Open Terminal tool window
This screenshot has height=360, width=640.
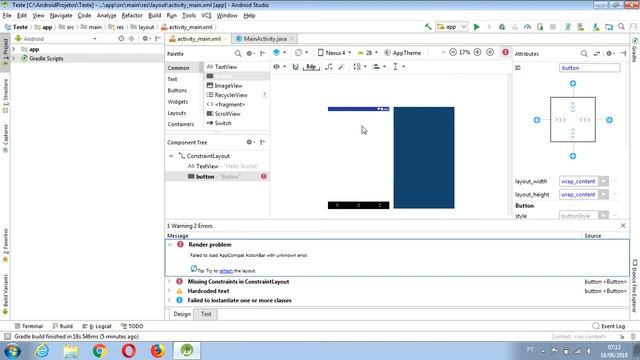pos(29,326)
